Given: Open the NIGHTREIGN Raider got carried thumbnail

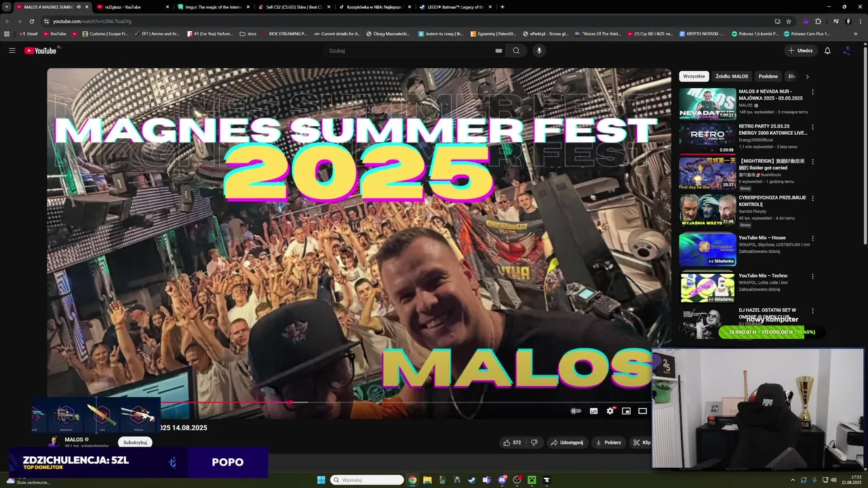Looking at the screenshot, I should tap(707, 174).
